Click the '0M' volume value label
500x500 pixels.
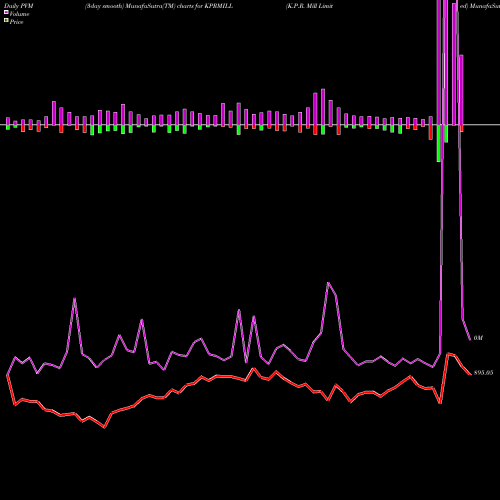tap(478, 338)
